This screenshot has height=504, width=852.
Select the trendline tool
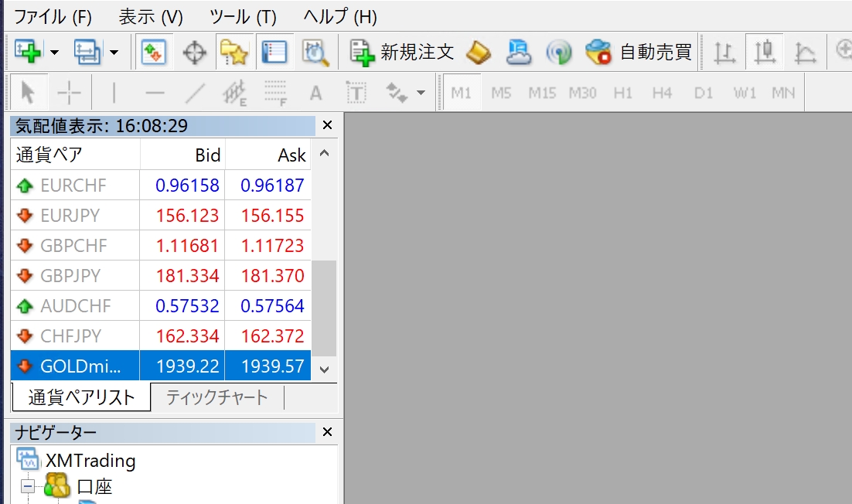pyautogui.click(x=195, y=93)
